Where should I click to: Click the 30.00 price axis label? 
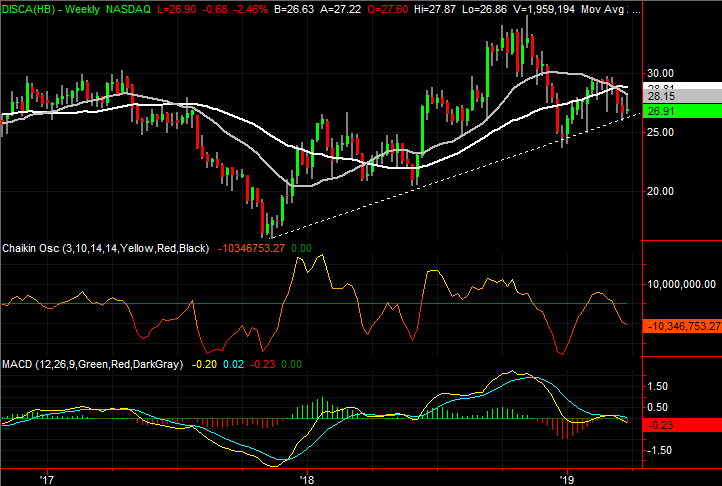point(662,73)
